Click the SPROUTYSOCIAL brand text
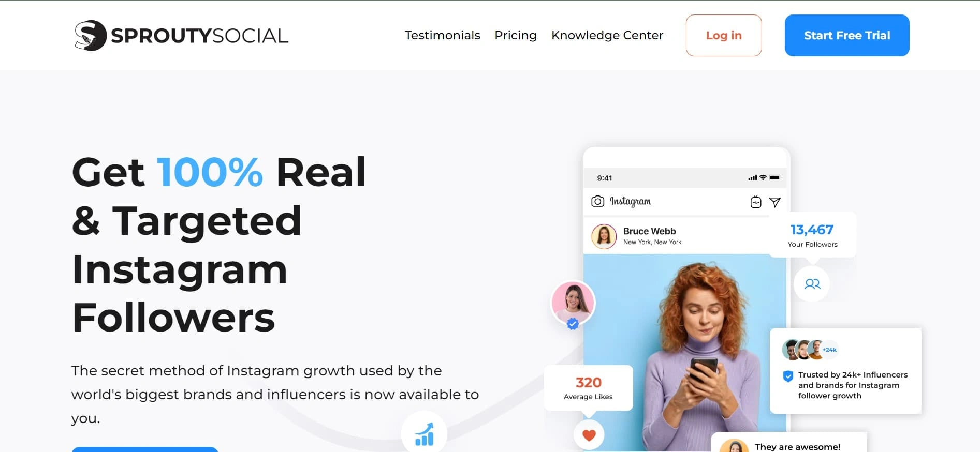 click(199, 36)
